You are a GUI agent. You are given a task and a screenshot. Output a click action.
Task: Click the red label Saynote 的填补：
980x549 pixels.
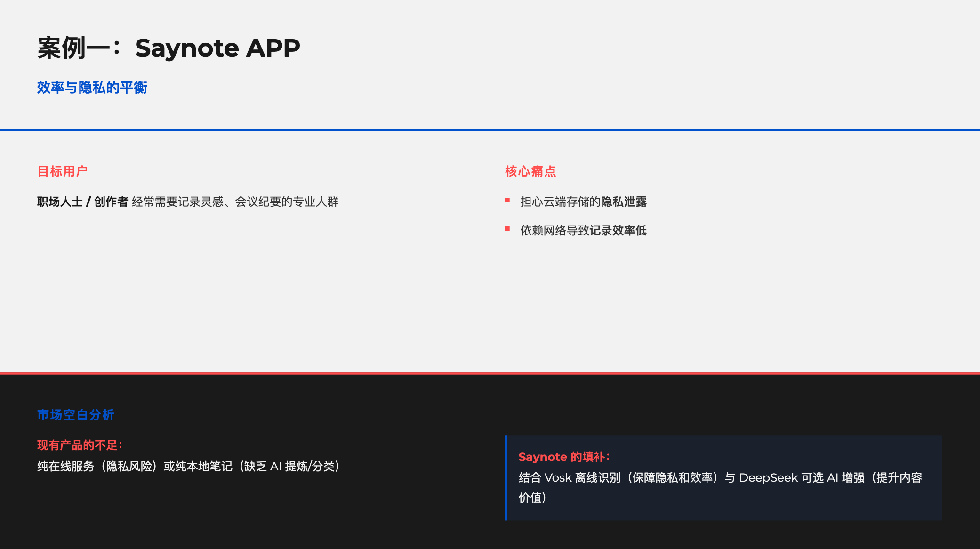[564, 457]
